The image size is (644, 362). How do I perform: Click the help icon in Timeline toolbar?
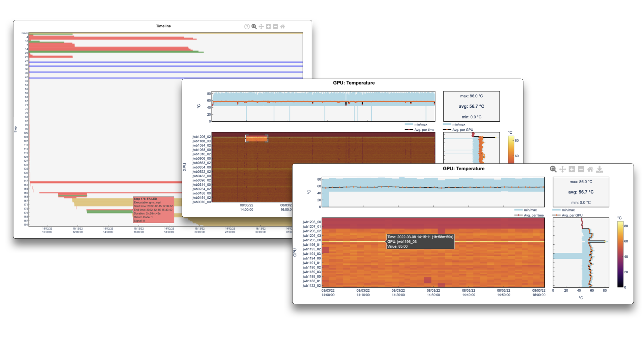click(247, 26)
